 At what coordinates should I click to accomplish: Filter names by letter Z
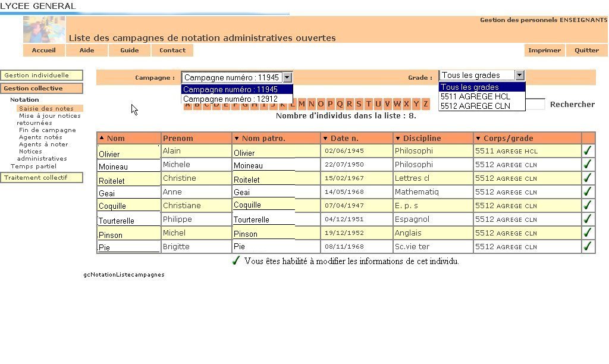point(426,104)
